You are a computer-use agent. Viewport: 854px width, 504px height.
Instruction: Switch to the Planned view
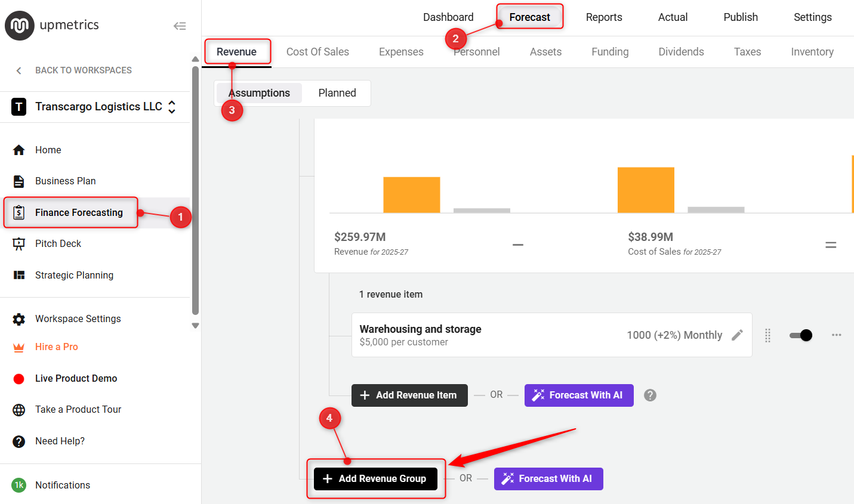[337, 93]
